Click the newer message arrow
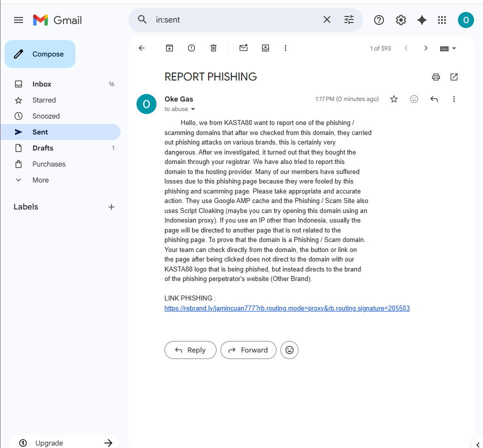The width and height of the screenshot is (483, 448). pyautogui.click(x=406, y=48)
